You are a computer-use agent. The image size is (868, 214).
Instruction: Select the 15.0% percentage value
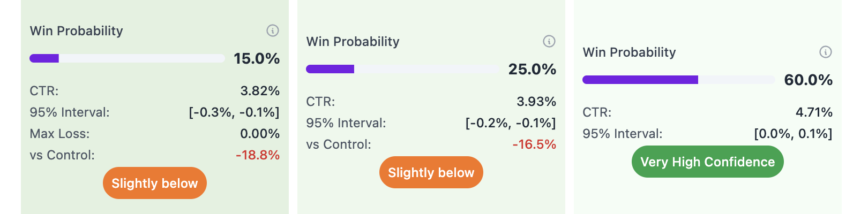[x=257, y=58]
